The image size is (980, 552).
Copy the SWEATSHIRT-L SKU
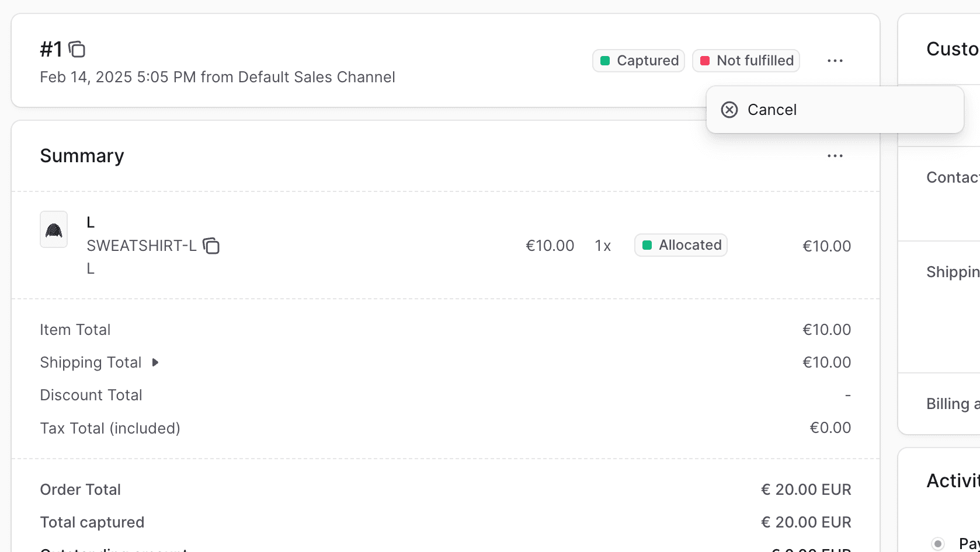[211, 246]
